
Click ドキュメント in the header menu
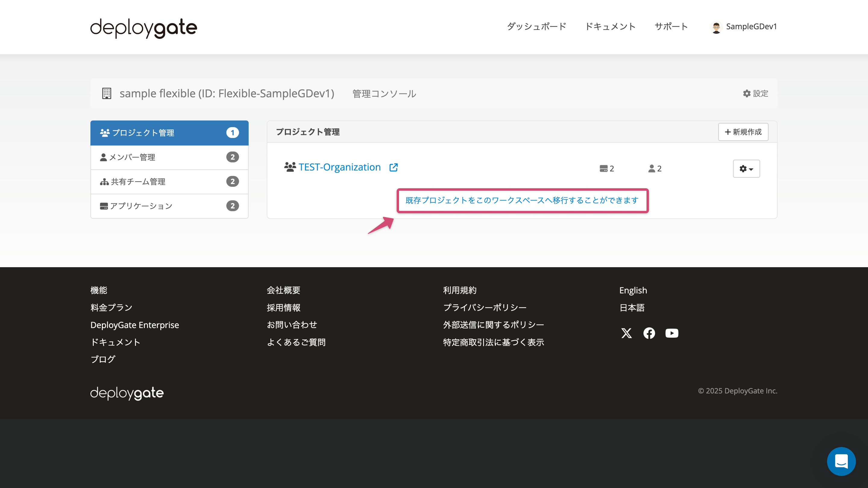coord(610,27)
